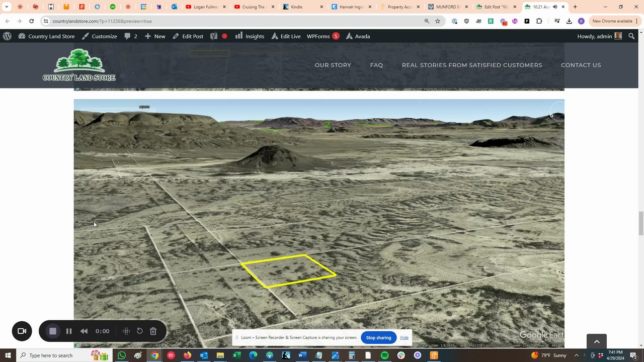Click the scroll-to-top arrow button

pyautogui.click(x=597, y=341)
